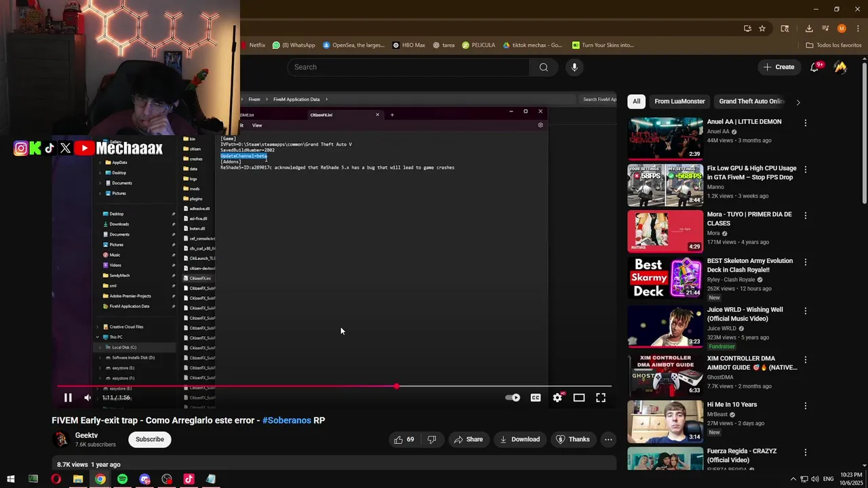Open Mechaaax YouTube icon on overlay
Screen dimensions: 868x488
click(x=84, y=148)
